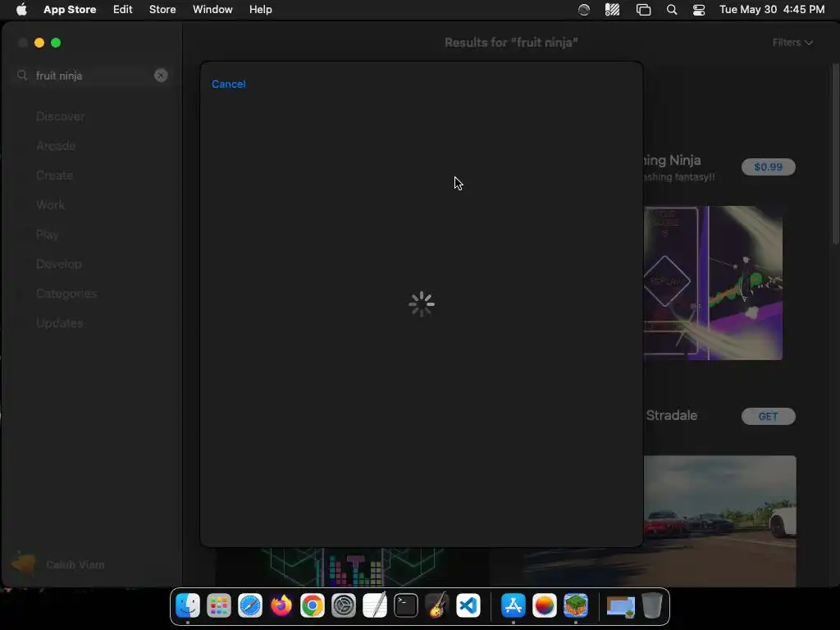
Task: Click the Stradale app title
Action: coord(672,415)
